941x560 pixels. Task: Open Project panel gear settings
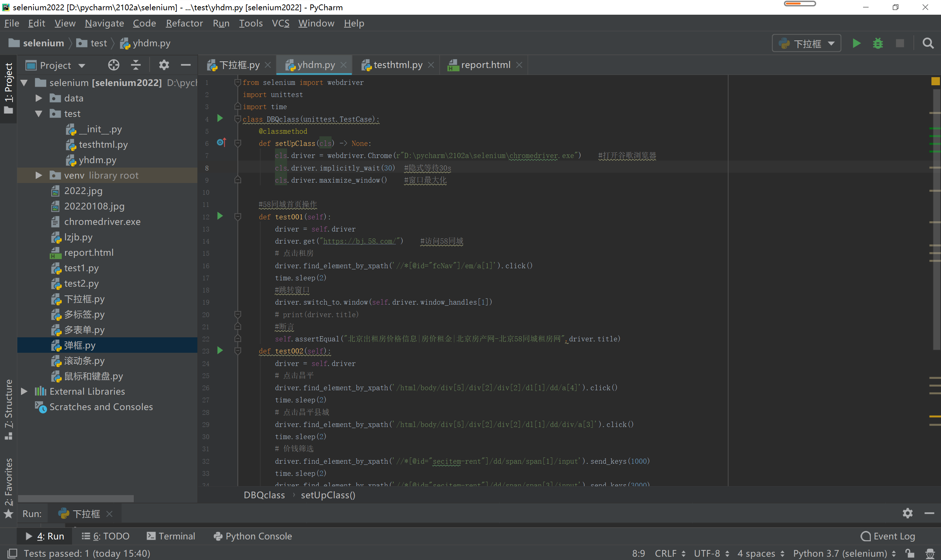click(164, 65)
